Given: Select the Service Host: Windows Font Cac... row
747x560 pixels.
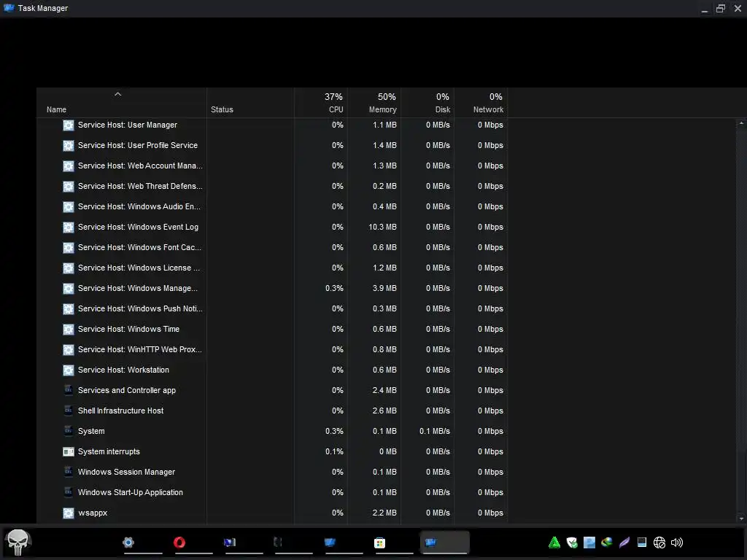Looking at the screenshot, I should (272, 248).
